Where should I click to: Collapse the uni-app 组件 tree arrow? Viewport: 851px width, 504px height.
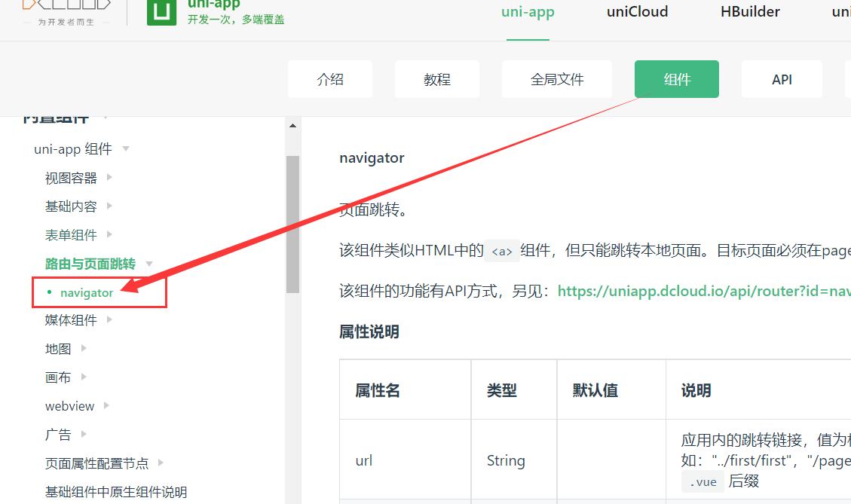click(126, 148)
